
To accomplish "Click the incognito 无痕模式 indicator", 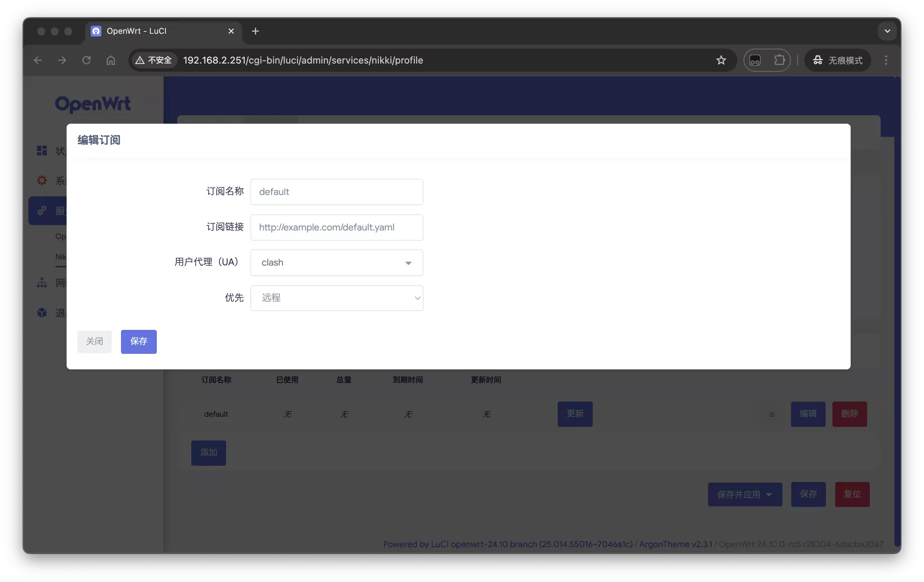I will (838, 60).
